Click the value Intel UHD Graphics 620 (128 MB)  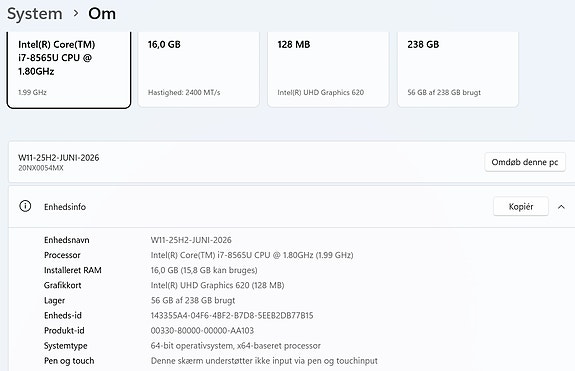(217, 285)
